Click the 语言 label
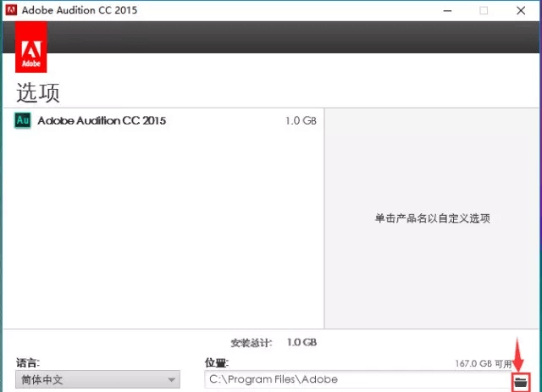This screenshot has width=542, height=392. coord(28,363)
